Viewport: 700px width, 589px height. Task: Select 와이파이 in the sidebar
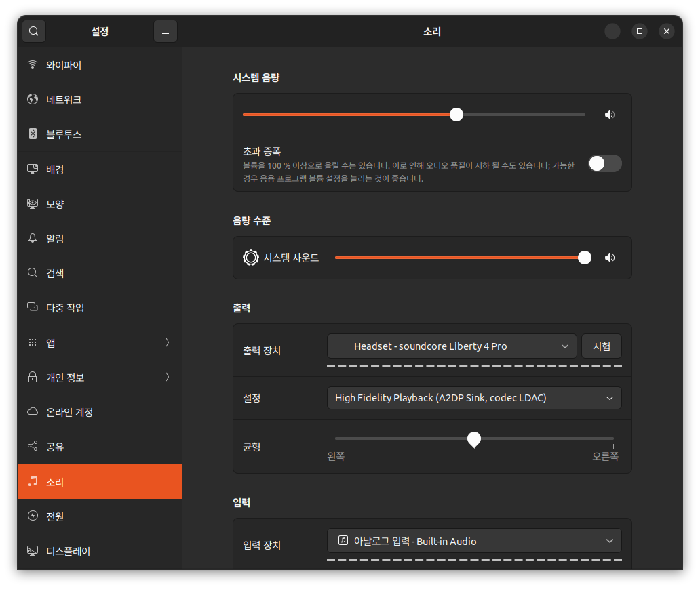100,65
